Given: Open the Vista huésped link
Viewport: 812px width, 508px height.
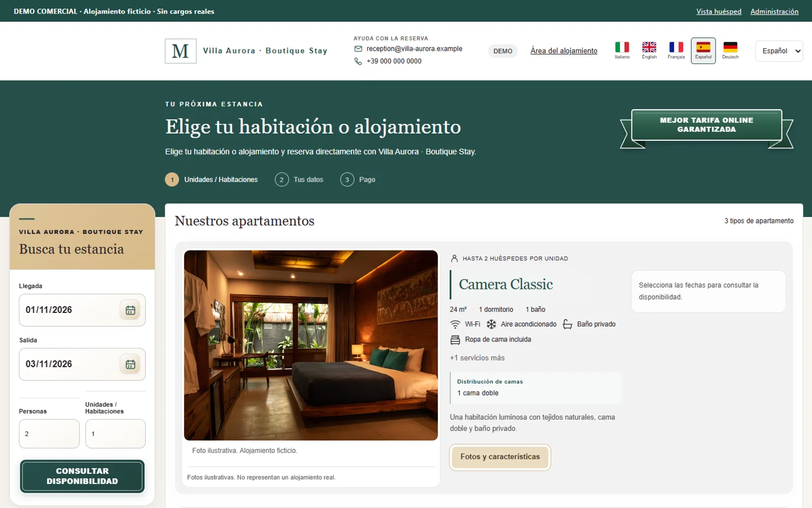Looking at the screenshot, I should (x=719, y=11).
